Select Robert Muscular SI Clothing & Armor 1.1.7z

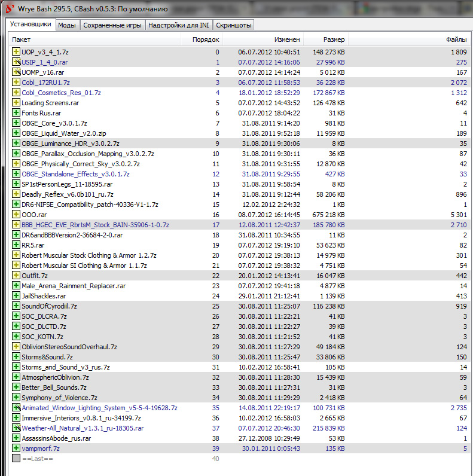pyautogui.click(x=240, y=266)
